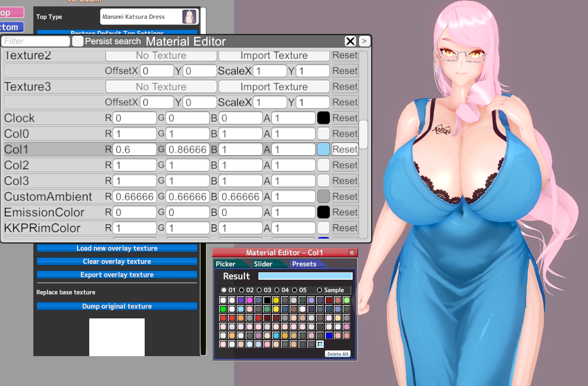Viewport: 588px width, 386px height.
Task: Expand the Material Editor with the arrow button
Action: point(364,41)
